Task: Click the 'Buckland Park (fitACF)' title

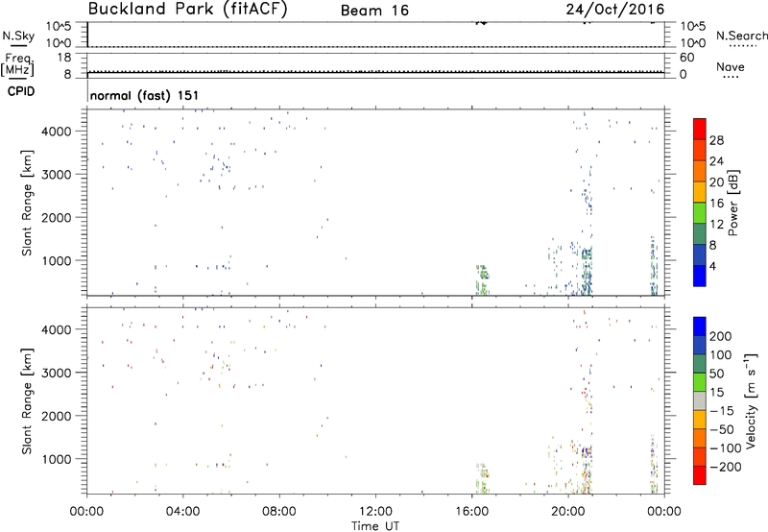Action: tap(187, 9)
